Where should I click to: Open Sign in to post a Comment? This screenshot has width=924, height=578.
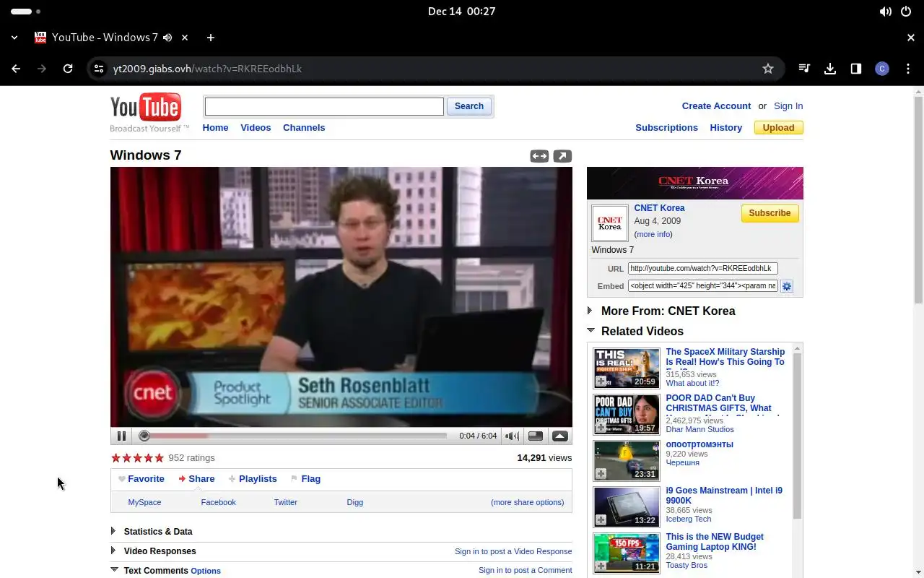click(525, 570)
